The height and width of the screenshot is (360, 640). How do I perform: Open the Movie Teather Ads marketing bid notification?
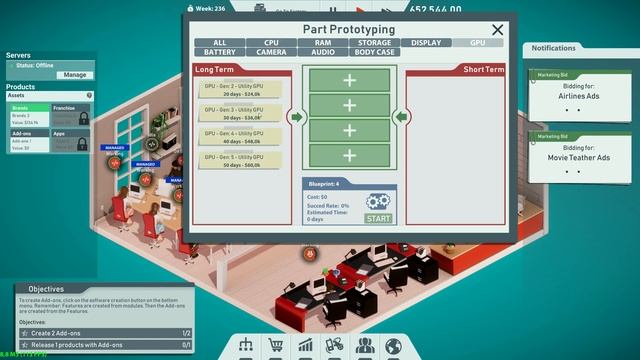pos(580,158)
